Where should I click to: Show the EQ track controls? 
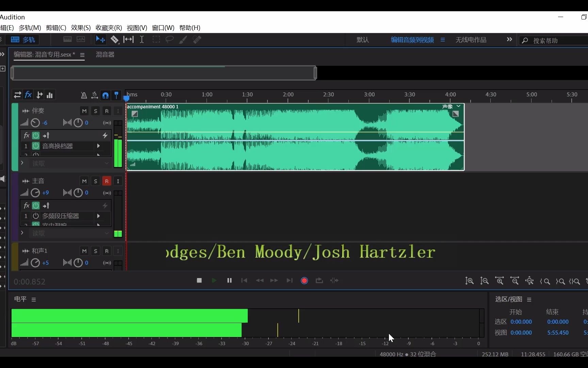(50, 95)
